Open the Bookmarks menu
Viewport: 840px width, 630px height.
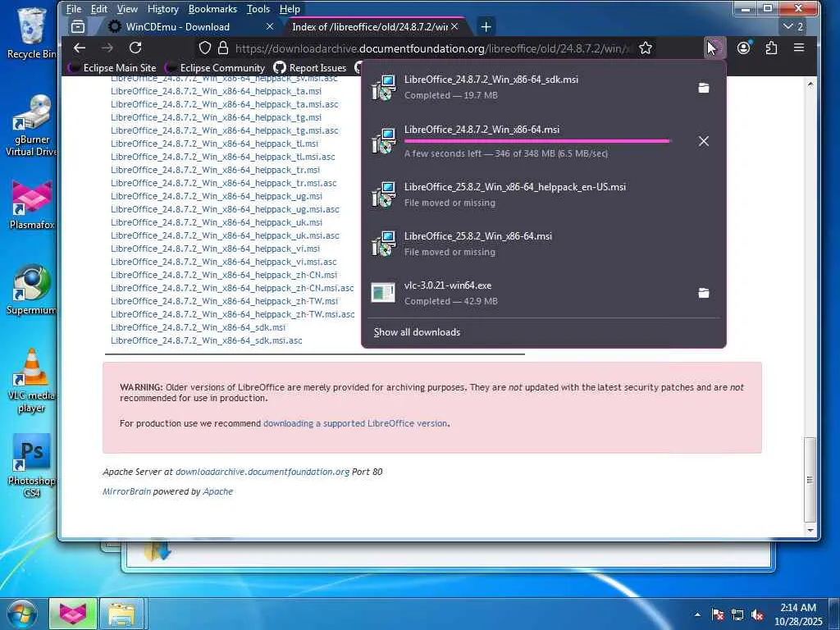coord(212,9)
